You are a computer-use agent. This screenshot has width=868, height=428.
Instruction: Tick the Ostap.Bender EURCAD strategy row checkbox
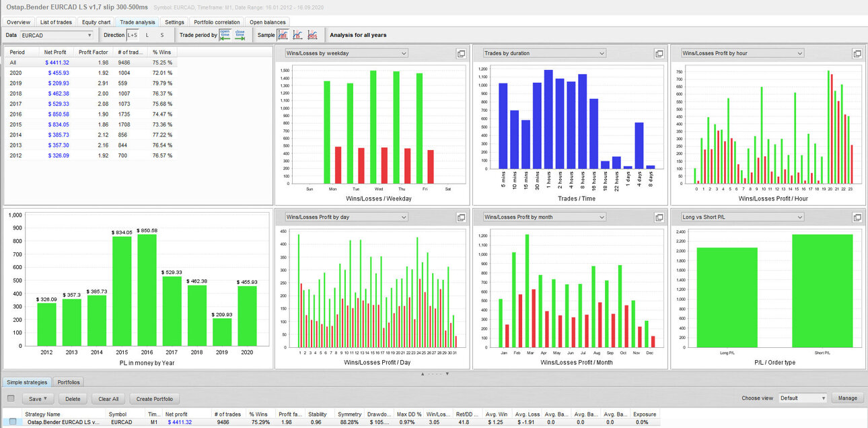(13, 422)
